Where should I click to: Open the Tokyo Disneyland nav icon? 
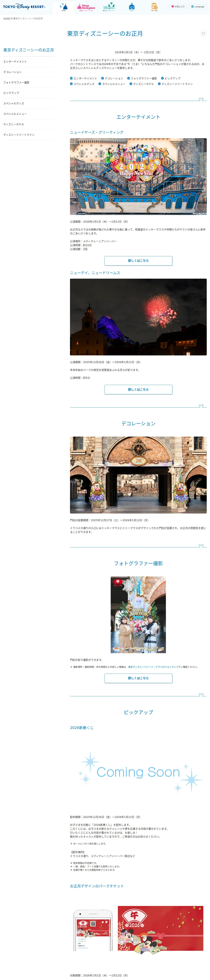(x=86, y=7)
